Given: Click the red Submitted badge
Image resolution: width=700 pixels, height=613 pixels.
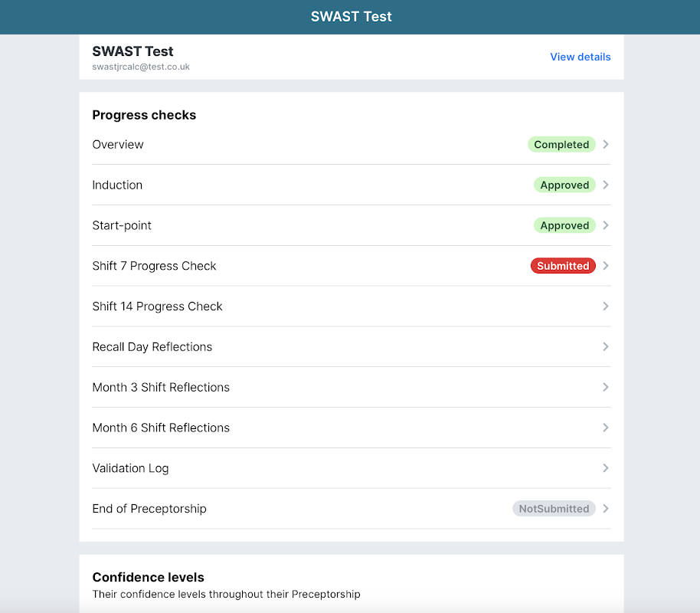Looking at the screenshot, I should pyautogui.click(x=563, y=266).
